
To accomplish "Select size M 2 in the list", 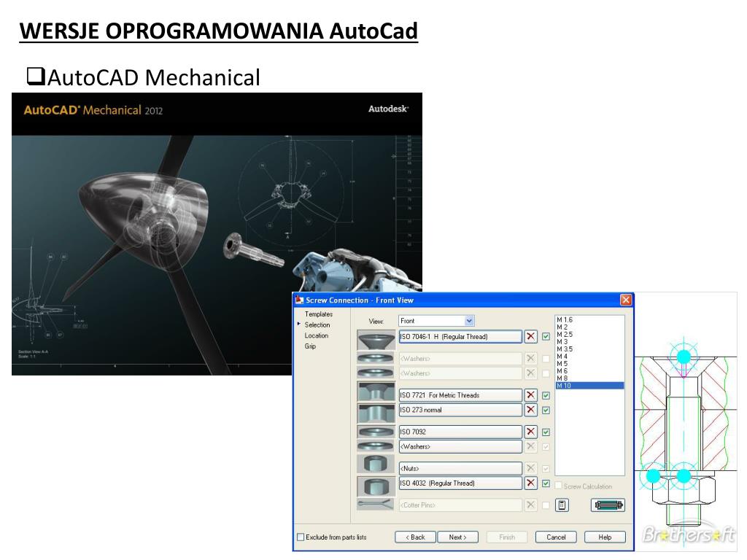I will [589, 327].
